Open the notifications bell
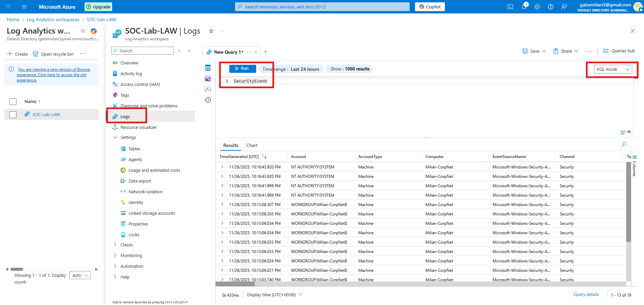 point(524,7)
